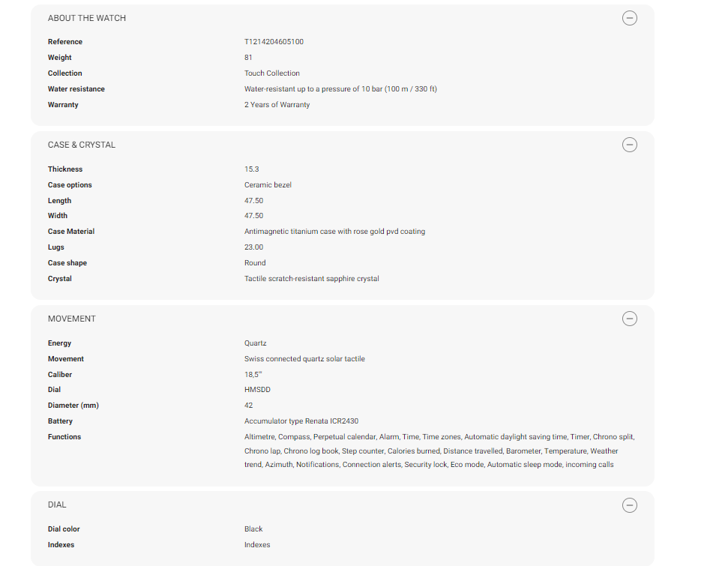
Task: Click the Touch Collection value
Action: (x=271, y=73)
